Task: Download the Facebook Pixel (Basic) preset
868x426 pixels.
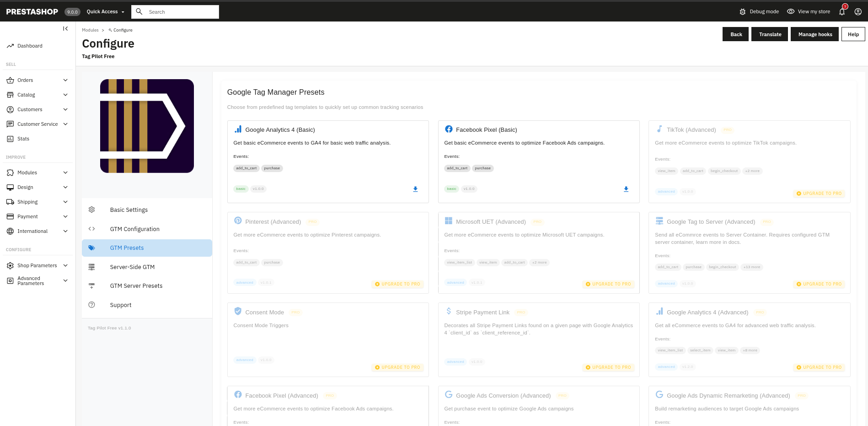Action: click(626, 189)
